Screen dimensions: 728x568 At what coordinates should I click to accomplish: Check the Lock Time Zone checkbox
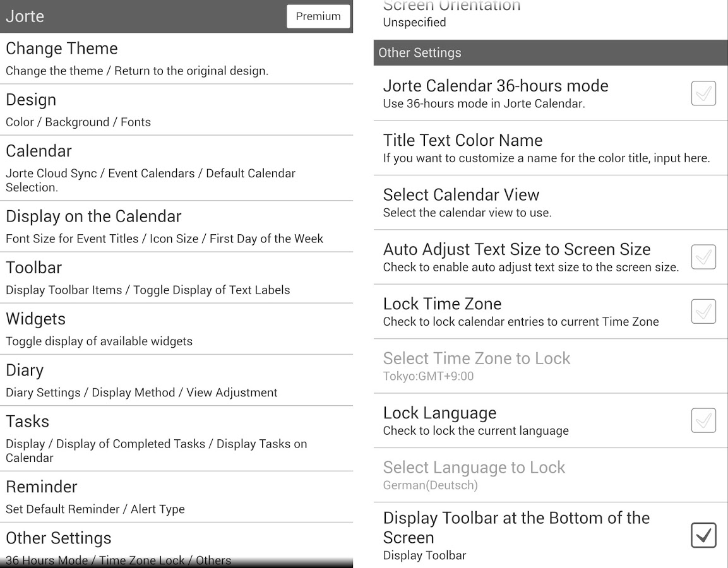click(x=703, y=311)
